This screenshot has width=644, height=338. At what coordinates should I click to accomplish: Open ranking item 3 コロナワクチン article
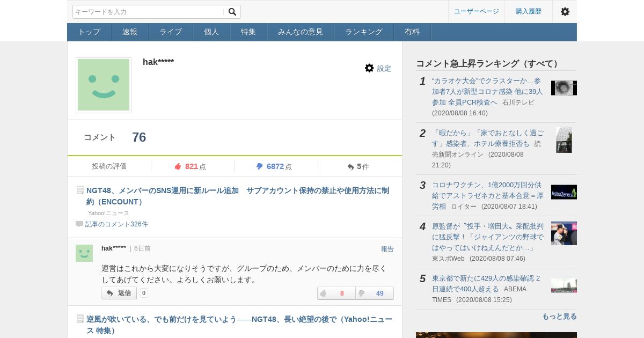[x=487, y=195]
